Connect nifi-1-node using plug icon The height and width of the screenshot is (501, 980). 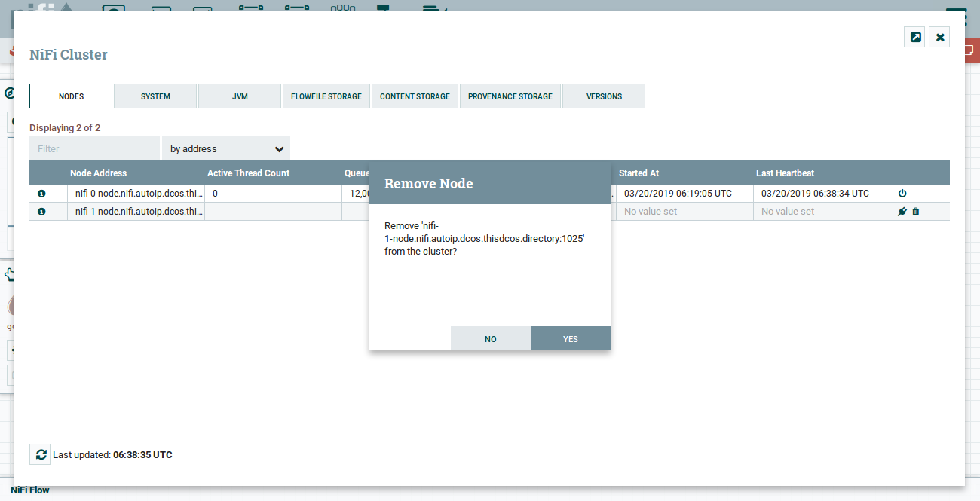[x=902, y=212]
